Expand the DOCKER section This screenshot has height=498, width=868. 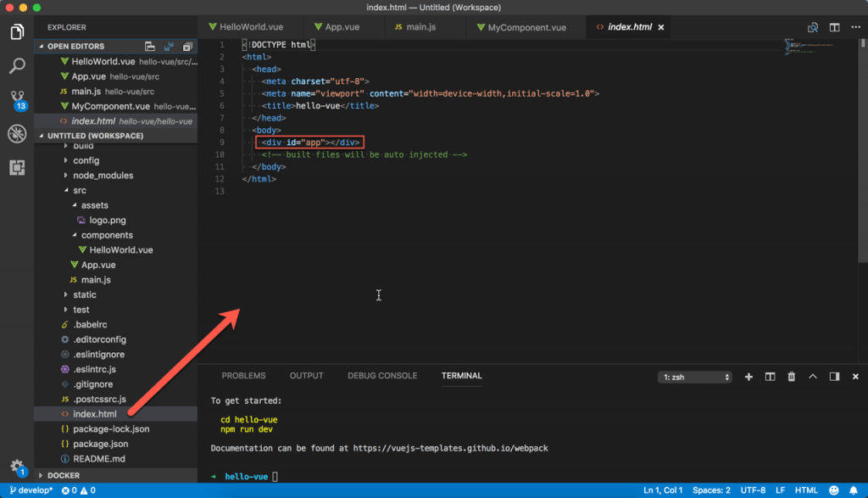coord(62,475)
